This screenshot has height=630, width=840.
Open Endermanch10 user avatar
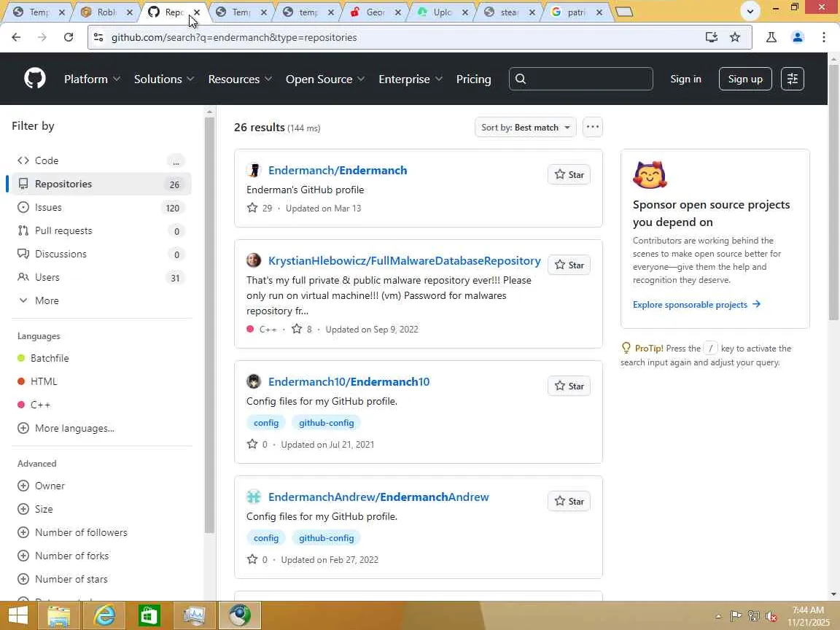click(x=254, y=381)
